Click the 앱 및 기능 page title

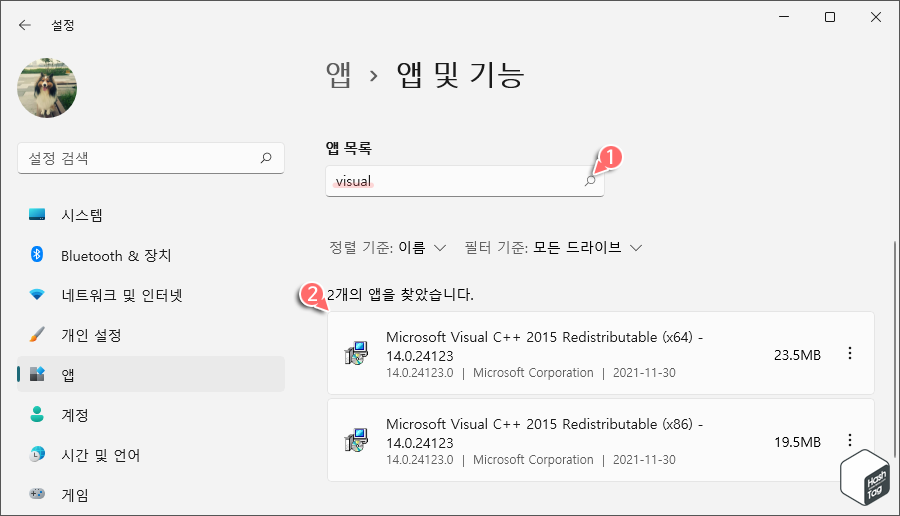tap(461, 75)
